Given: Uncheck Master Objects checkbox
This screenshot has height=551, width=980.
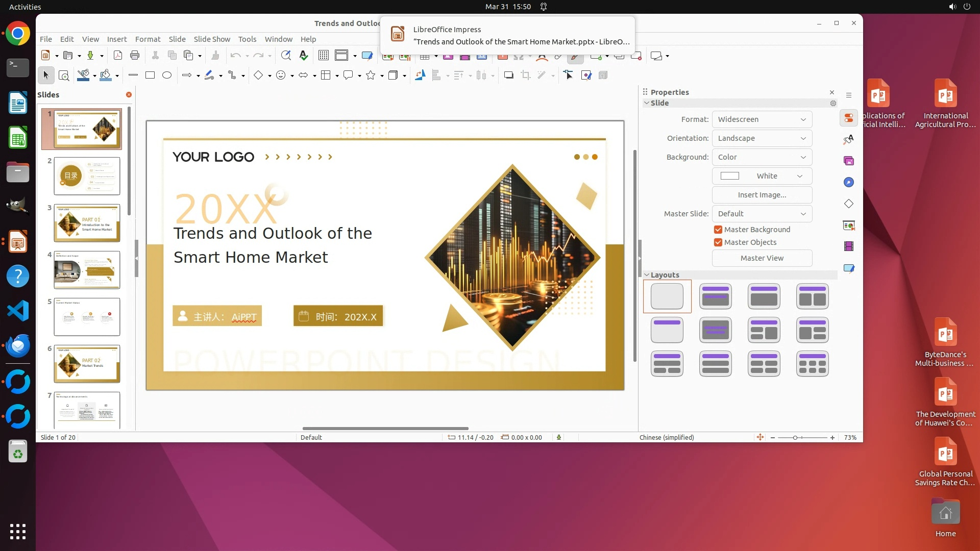Looking at the screenshot, I should click(x=718, y=242).
